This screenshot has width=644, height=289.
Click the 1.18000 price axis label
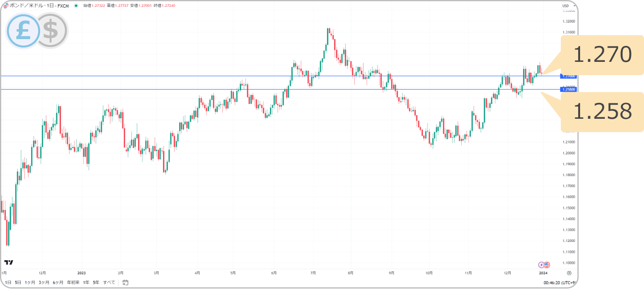(x=568, y=175)
